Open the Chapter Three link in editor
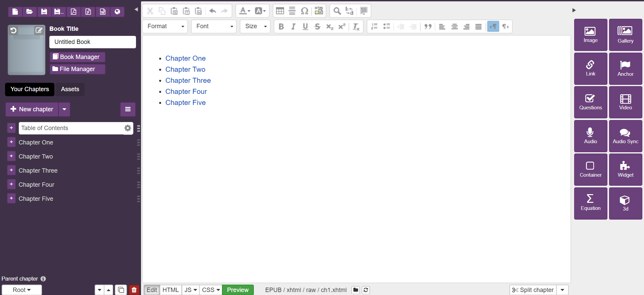 point(188,80)
